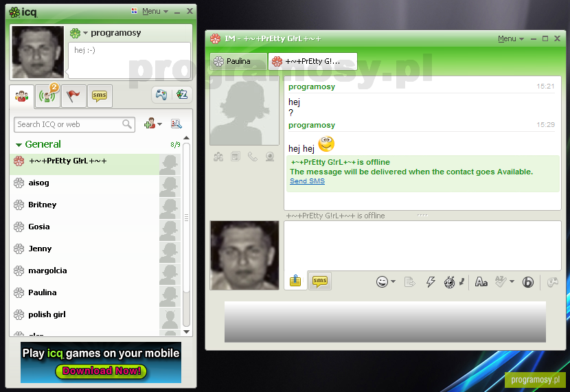Click the Send SMS link
The width and height of the screenshot is (570, 392).
point(307,181)
